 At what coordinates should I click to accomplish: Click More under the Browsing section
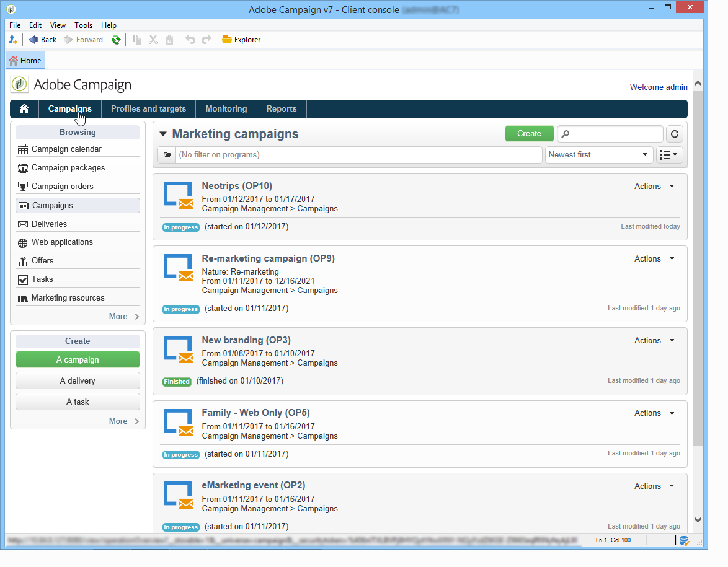(123, 317)
